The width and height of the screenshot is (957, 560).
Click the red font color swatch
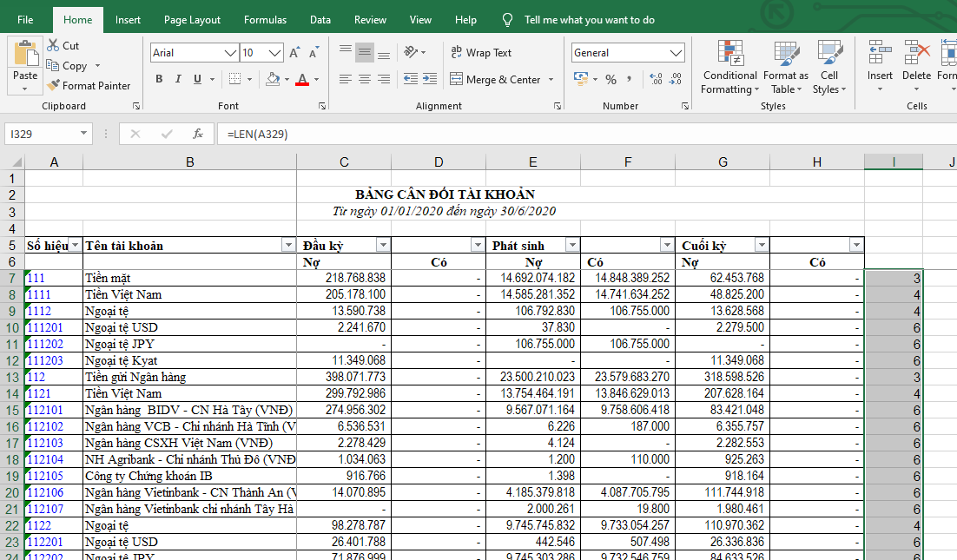302,80
